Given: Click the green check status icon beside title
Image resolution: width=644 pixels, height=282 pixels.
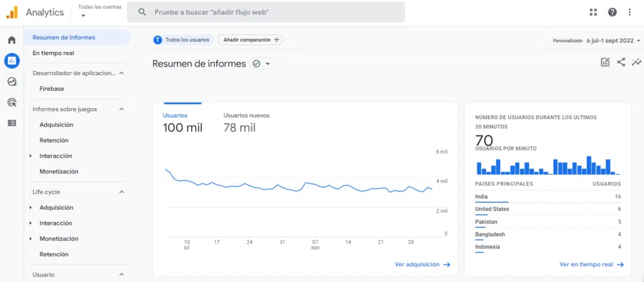Looking at the screenshot, I should click(x=257, y=64).
